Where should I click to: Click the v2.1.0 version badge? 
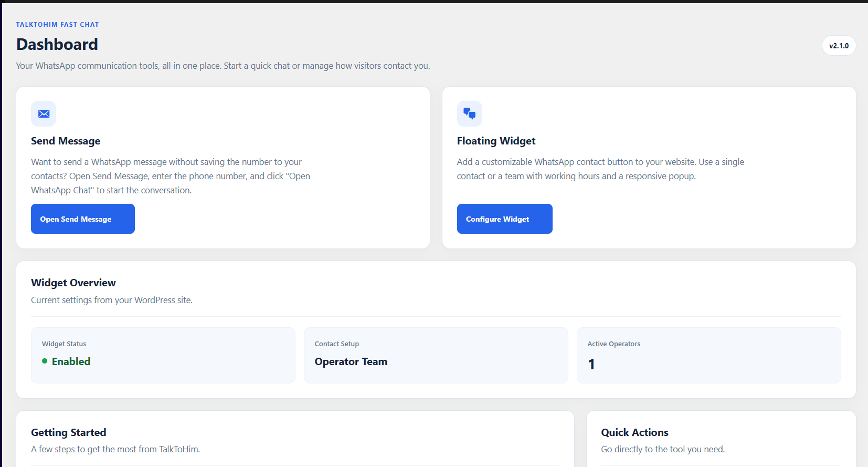click(x=839, y=46)
